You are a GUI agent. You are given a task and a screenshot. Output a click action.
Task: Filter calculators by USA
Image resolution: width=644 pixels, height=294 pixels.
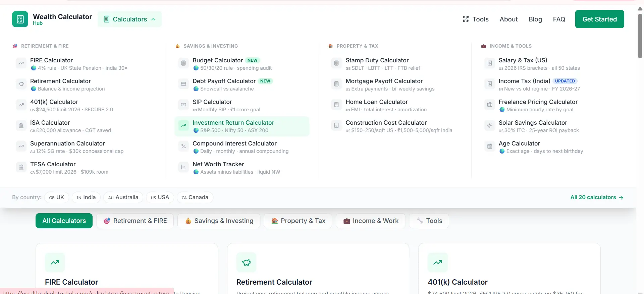tap(160, 197)
